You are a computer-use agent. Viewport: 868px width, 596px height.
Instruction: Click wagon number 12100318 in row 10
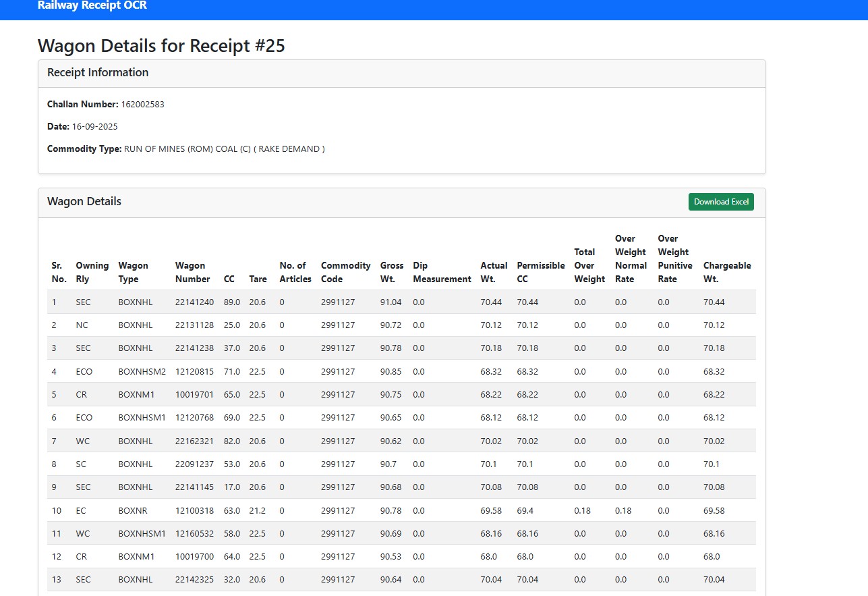[x=194, y=511]
